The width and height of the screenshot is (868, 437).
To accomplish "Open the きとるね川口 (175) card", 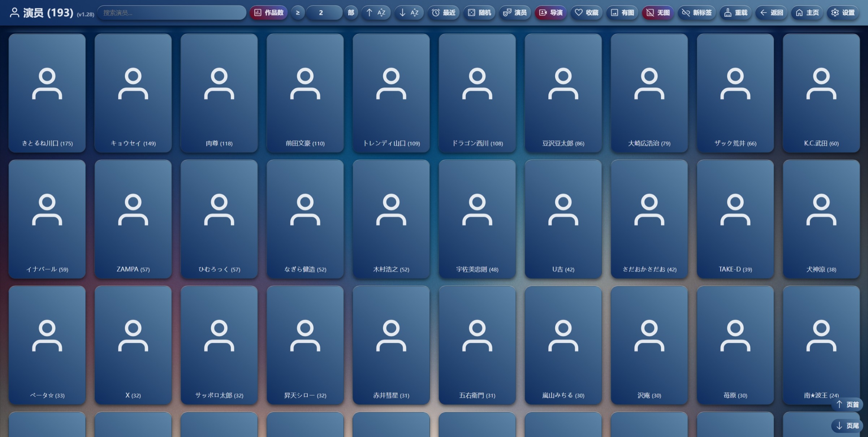I will pyautogui.click(x=47, y=93).
